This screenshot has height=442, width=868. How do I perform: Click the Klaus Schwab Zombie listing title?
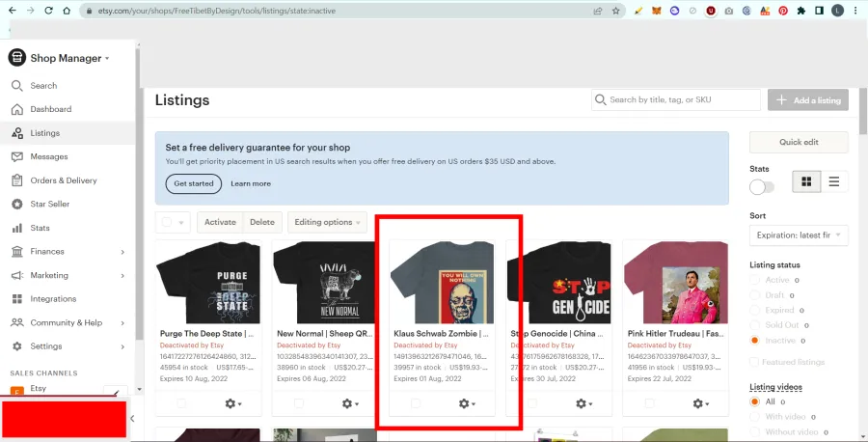(x=441, y=334)
